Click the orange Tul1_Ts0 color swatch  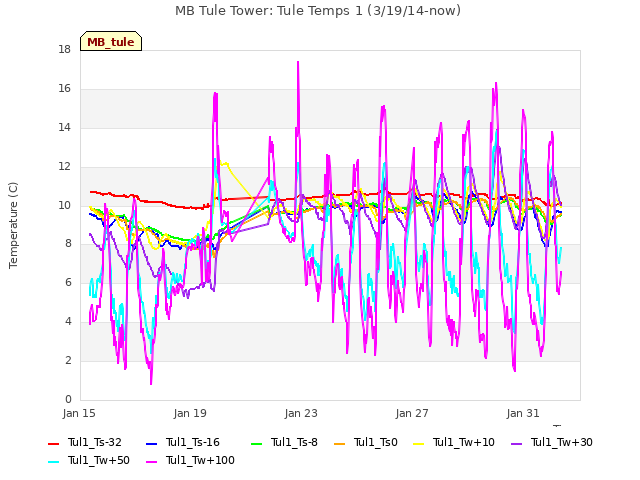pyautogui.click(x=340, y=444)
